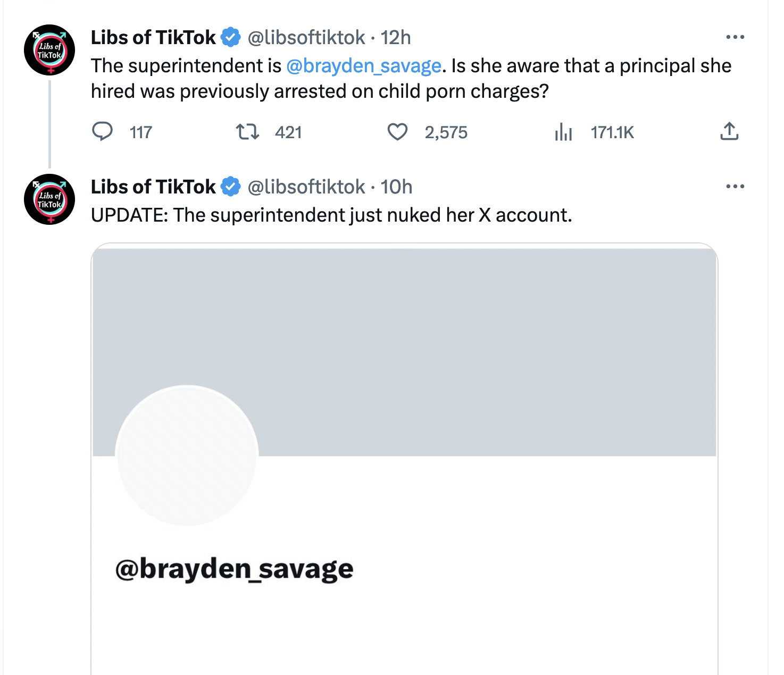Click @libsoftiktok handle on first tweet
Screen dimensions: 784x675
[x=306, y=38]
